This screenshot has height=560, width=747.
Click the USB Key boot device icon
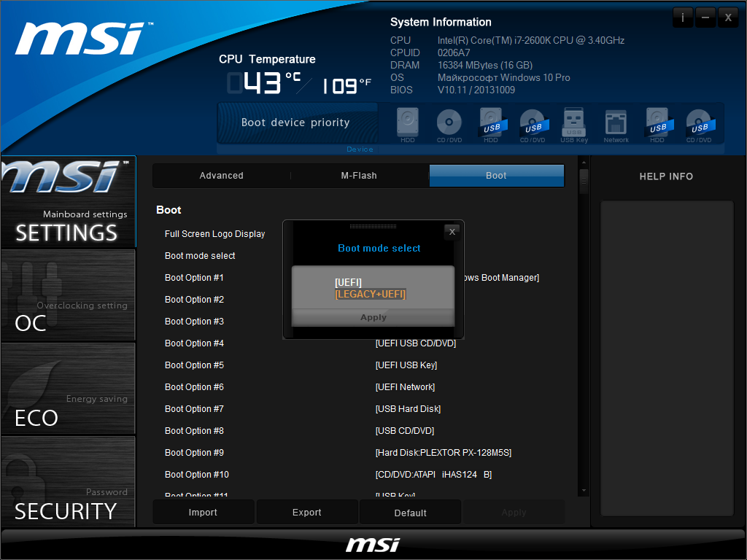pos(574,125)
